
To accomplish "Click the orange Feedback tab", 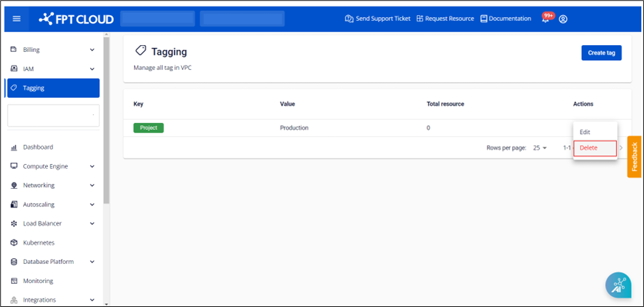I will pyautogui.click(x=634, y=157).
